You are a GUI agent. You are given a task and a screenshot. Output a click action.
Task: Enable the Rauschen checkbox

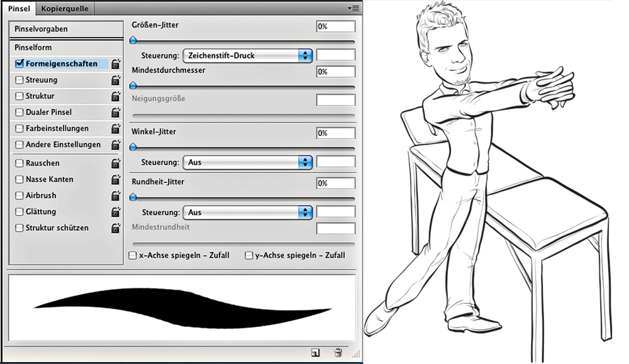point(19,163)
